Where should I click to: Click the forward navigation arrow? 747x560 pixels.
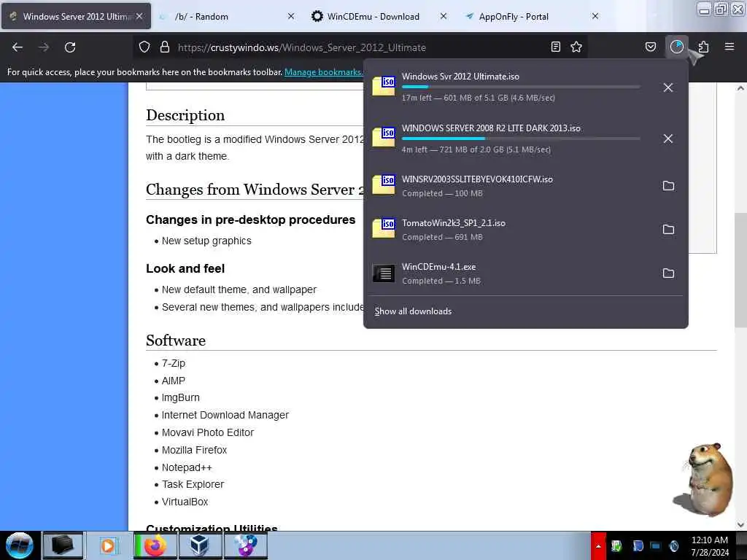pos(44,47)
